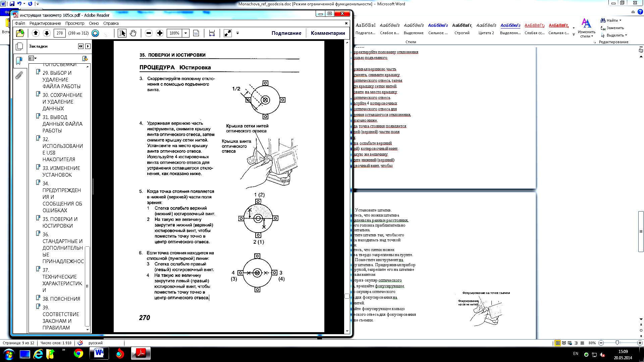Open the Справка menu

coord(111,23)
